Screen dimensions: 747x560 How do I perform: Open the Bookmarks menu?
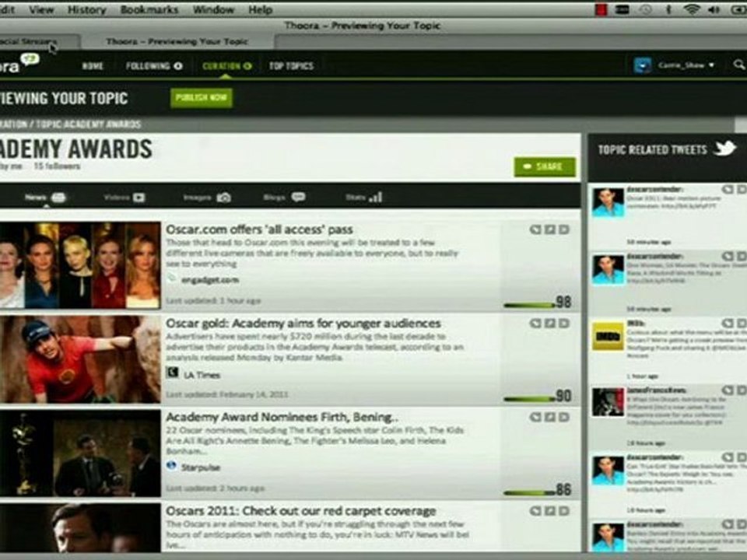click(x=149, y=9)
